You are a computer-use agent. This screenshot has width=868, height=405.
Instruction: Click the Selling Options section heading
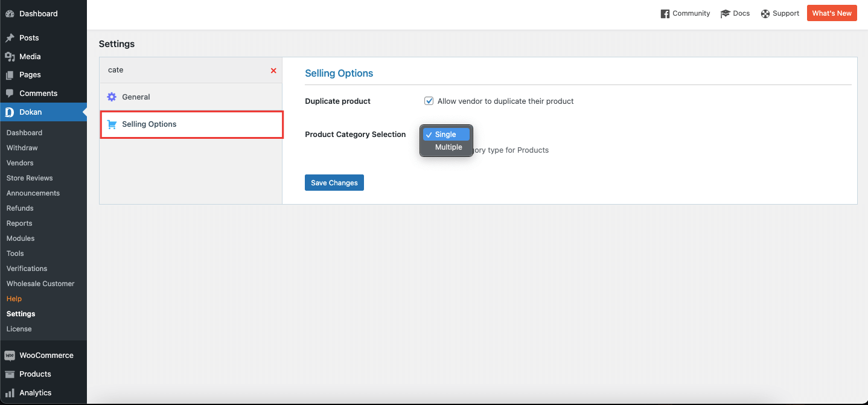coord(339,73)
